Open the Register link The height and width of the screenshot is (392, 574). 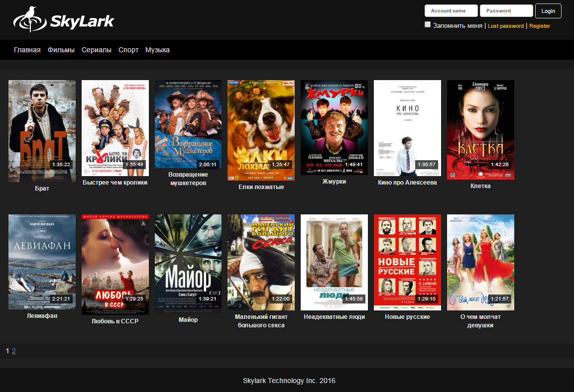pos(540,26)
